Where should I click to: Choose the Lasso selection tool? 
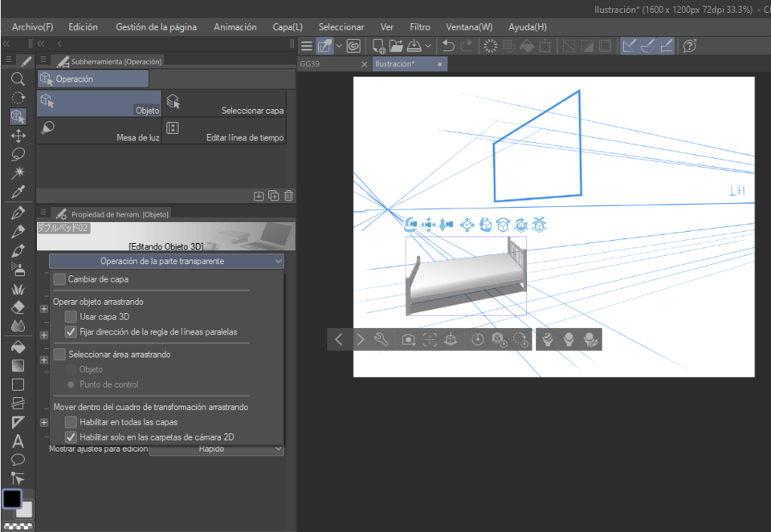pyautogui.click(x=18, y=155)
